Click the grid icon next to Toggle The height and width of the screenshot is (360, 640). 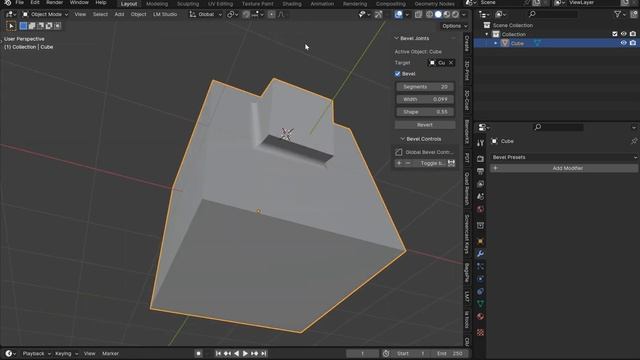(451, 163)
